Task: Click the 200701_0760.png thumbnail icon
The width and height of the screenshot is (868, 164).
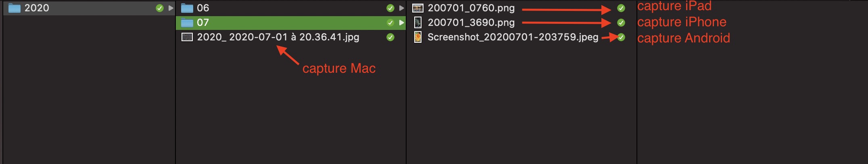Action: pos(418,8)
